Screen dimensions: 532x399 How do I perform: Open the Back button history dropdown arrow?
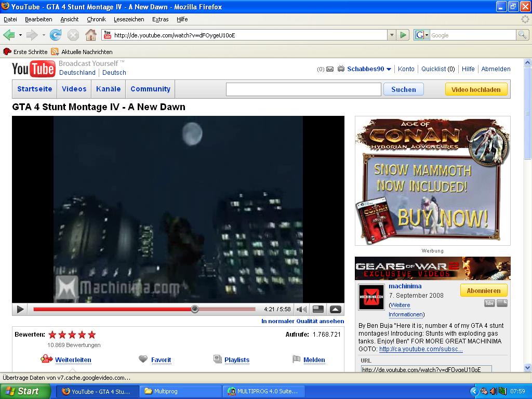(x=20, y=35)
